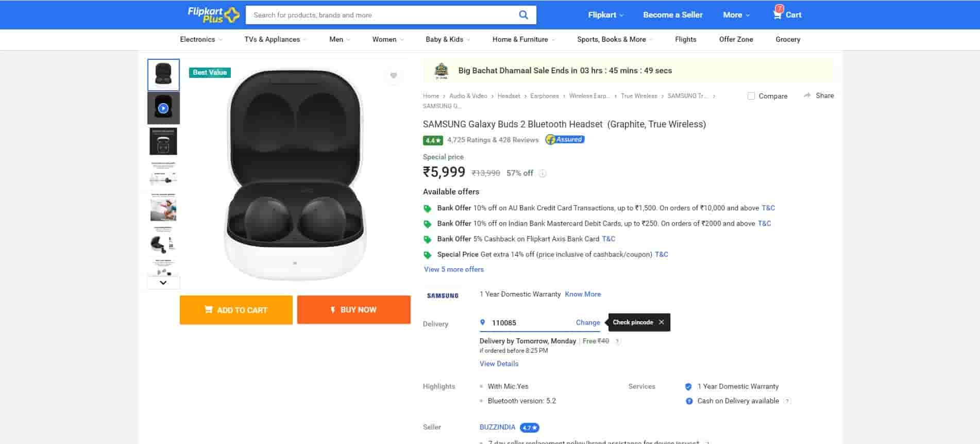Go to the Grocery menu item
The image size is (980, 444).
coord(787,39)
